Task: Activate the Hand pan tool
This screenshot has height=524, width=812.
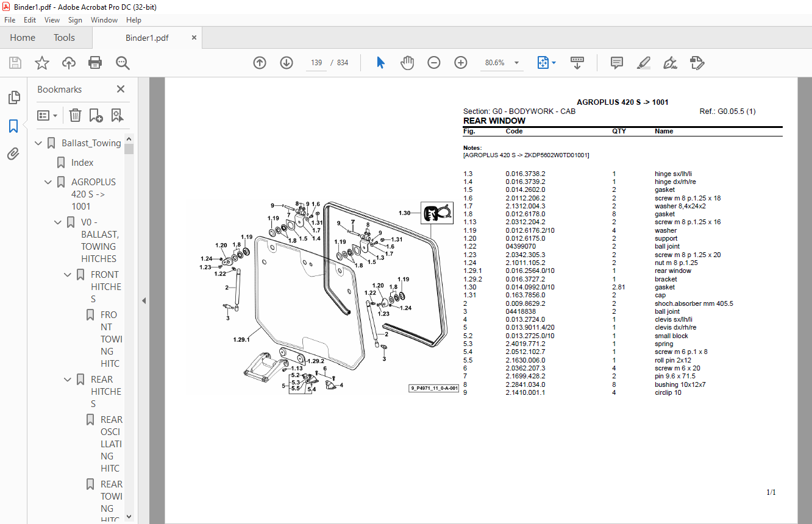Action: (407, 63)
